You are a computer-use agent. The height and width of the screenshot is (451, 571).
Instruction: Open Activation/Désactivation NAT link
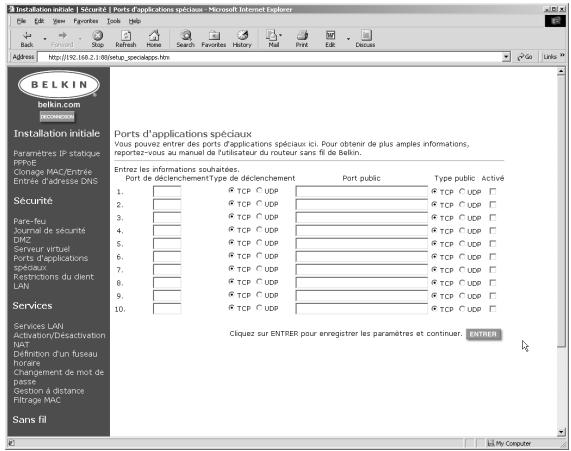[x=59, y=340]
